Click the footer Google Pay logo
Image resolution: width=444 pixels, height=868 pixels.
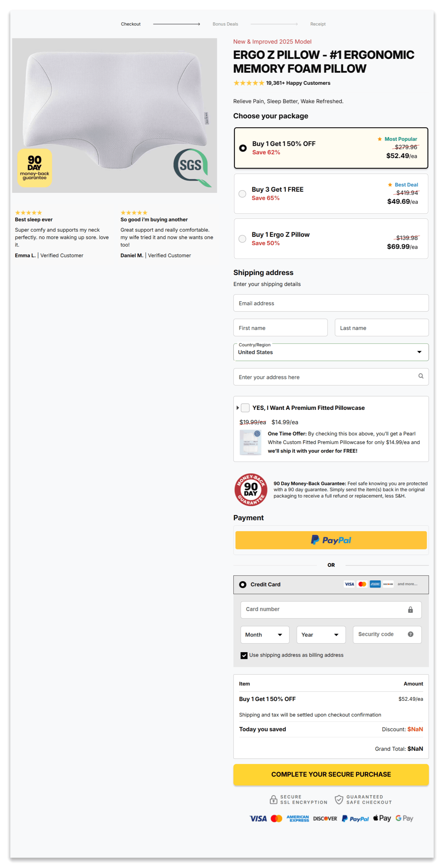[404, 819]
